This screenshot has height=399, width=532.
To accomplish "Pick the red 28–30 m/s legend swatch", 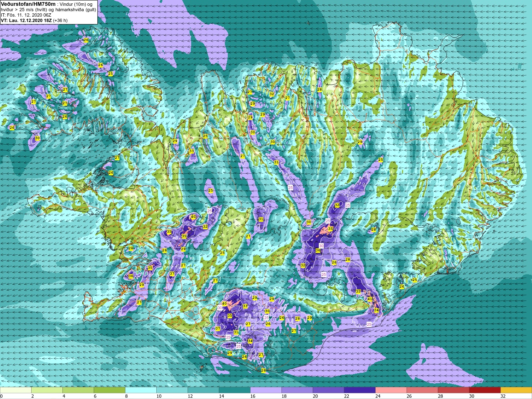I will pos(453,390).
